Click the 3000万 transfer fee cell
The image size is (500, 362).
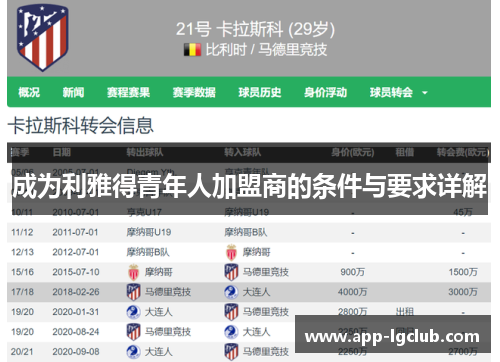pos(463,292)
